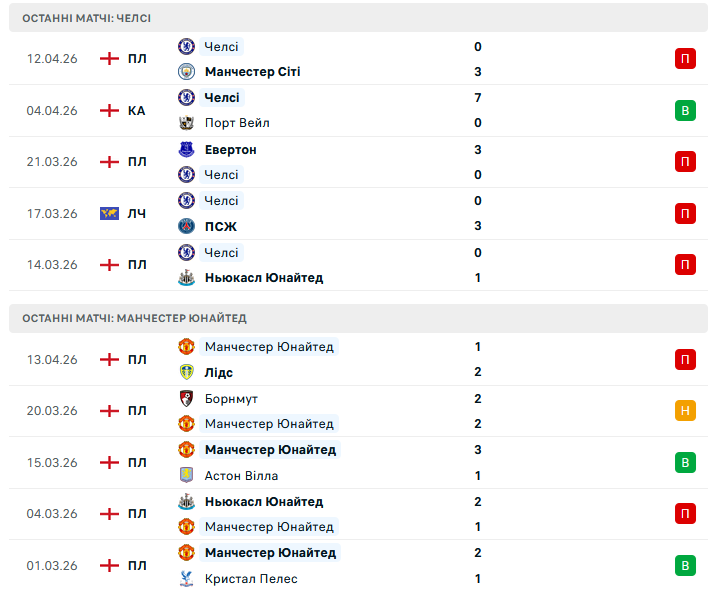Open the team link Ньюкасл Юнайтед on 14.03.26
This screenshot has width=718, height=593.
coord(264,278)
